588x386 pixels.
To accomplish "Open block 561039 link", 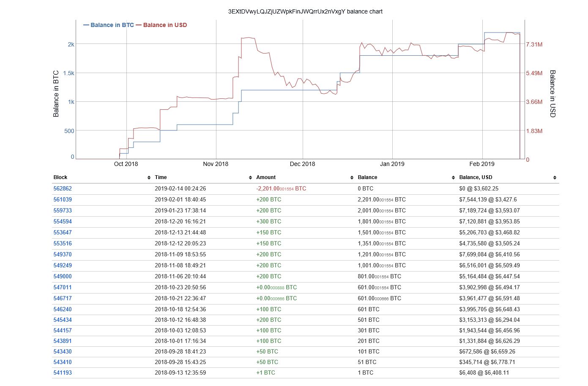I will tap(63, 199).
